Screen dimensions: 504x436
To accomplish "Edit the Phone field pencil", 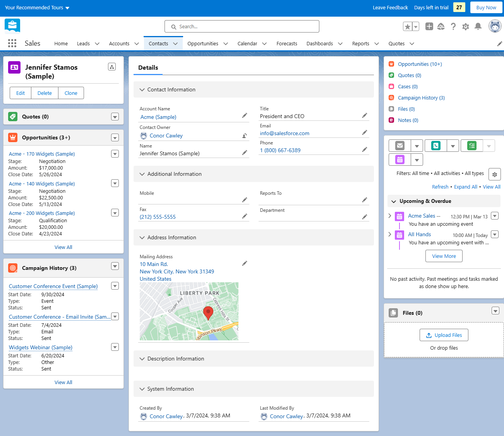I will click(x=365, y=149).
